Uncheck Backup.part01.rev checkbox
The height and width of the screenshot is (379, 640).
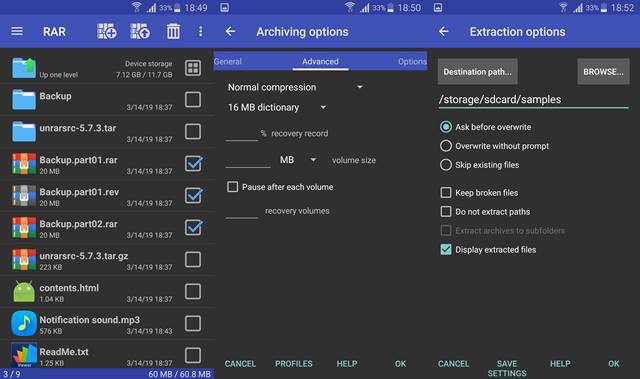pos(193,195)
